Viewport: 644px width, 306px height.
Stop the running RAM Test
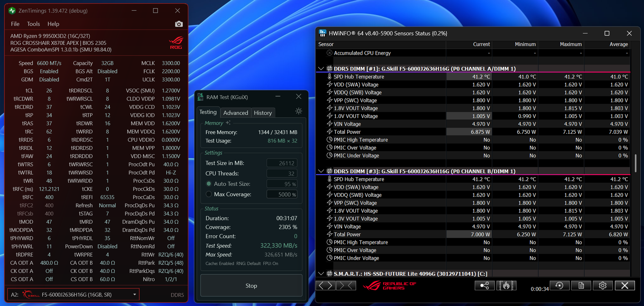click(x=251, y=286)
